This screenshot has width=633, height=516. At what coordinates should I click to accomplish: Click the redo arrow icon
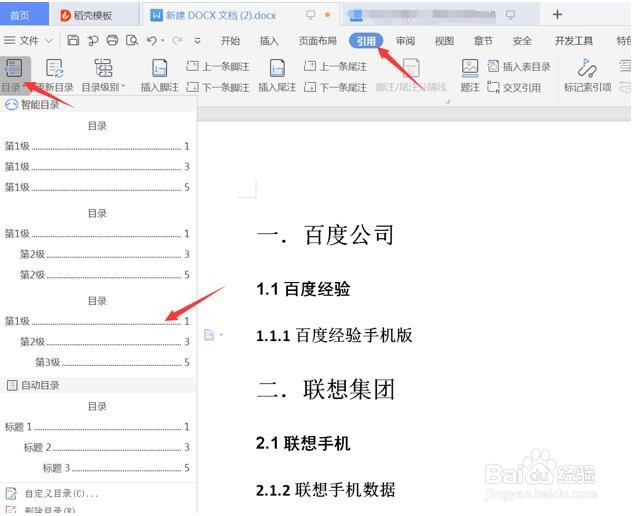coord(177,40)
